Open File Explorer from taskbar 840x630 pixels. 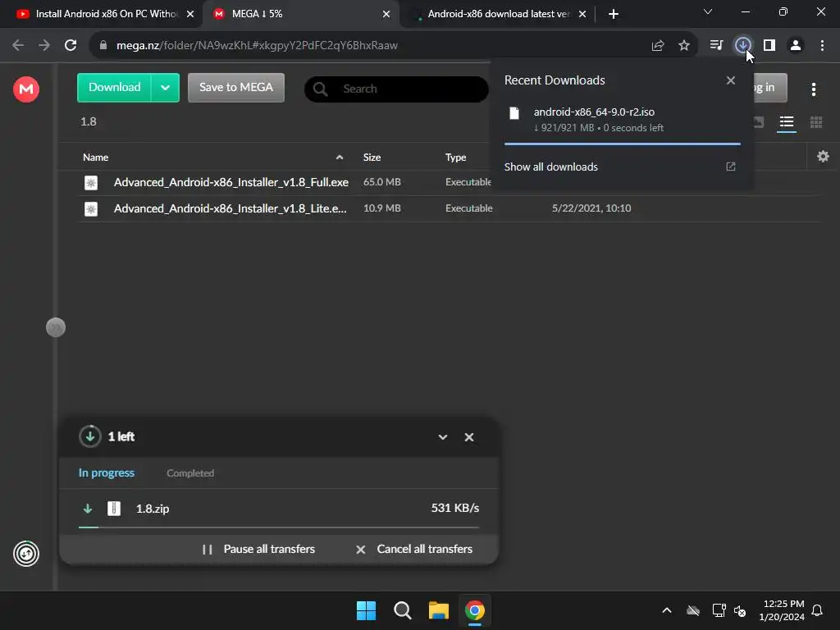coord(438,610)
